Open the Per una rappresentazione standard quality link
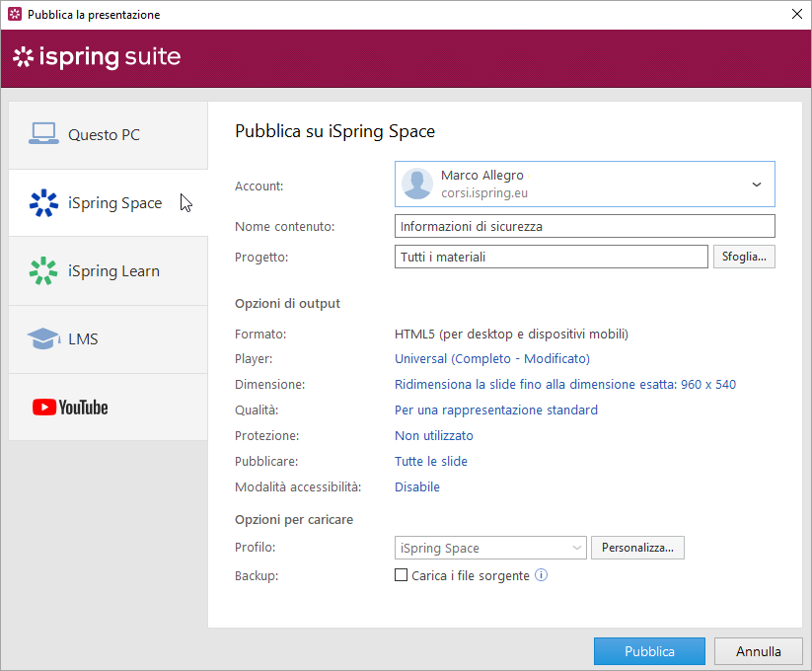 tap(496, 410)
